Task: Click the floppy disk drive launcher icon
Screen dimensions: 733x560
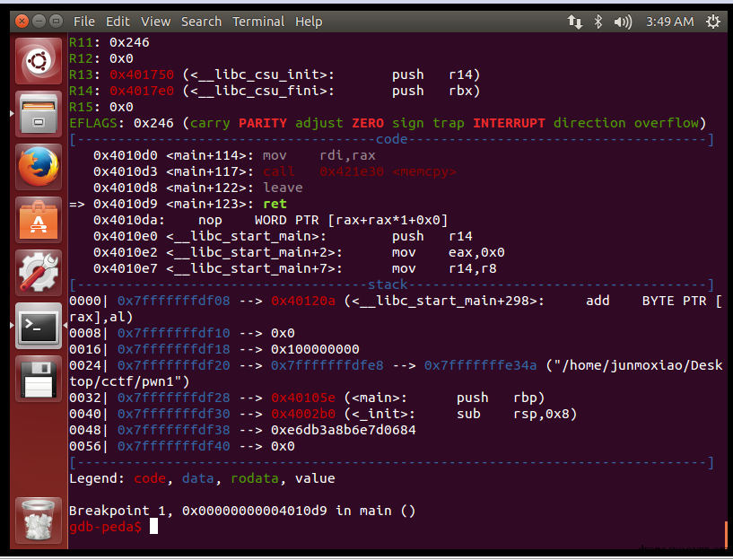Action: click(x=39, y=378)
